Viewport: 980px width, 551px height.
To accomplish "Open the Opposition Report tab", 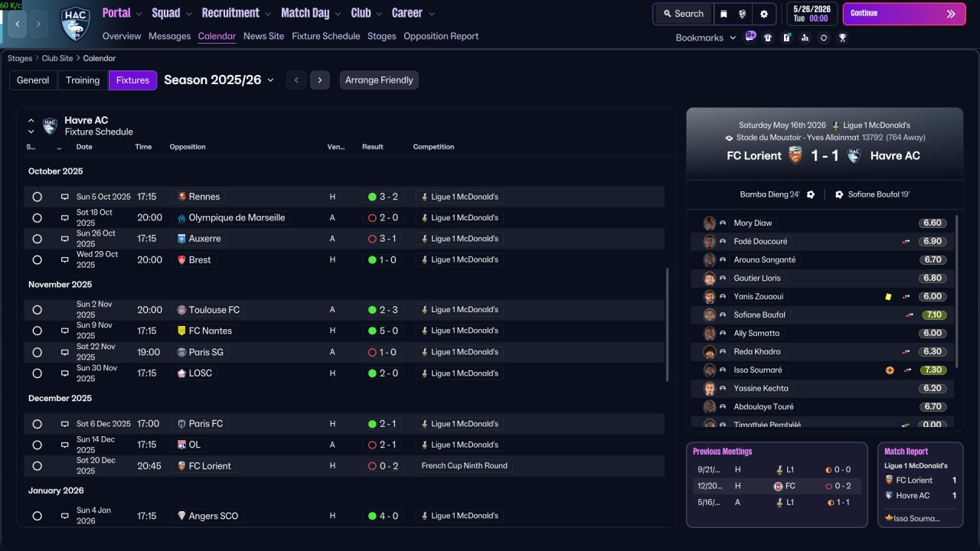I will pyautogui.click(x=441, y=36).
